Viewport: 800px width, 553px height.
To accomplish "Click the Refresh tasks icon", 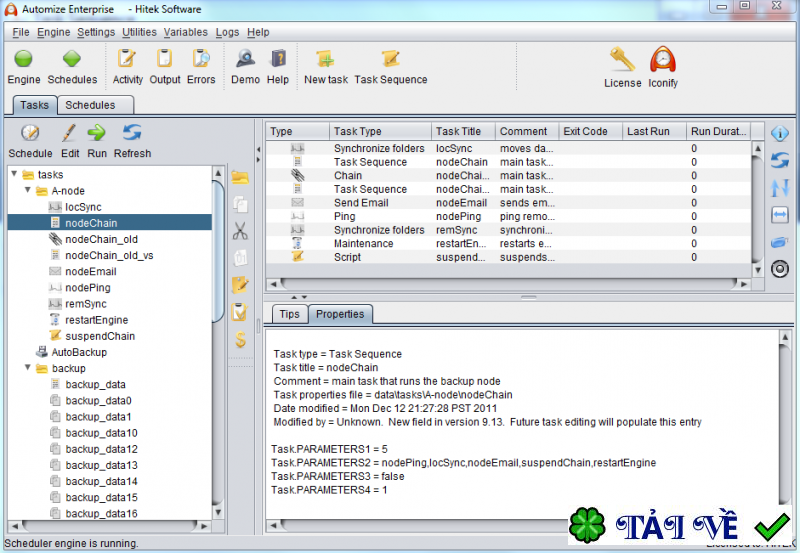I will (132, 133).
